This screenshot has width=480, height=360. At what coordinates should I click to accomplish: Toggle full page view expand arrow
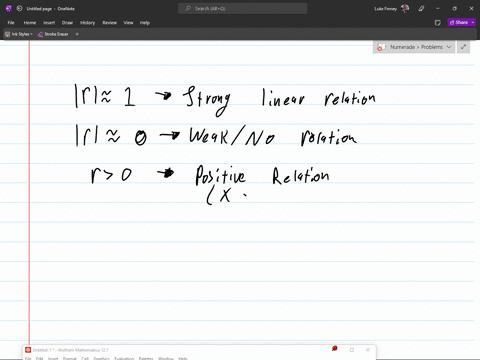(x=463, y=47)
